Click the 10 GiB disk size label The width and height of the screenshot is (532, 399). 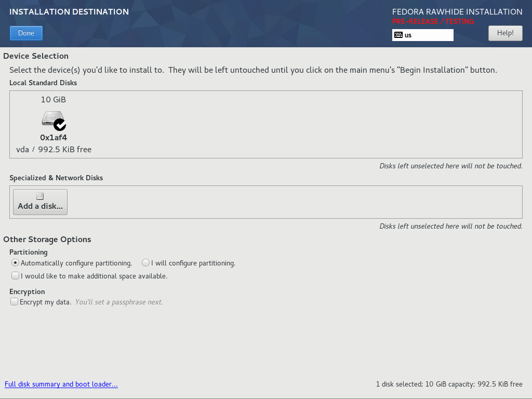[x=54, y=99]
